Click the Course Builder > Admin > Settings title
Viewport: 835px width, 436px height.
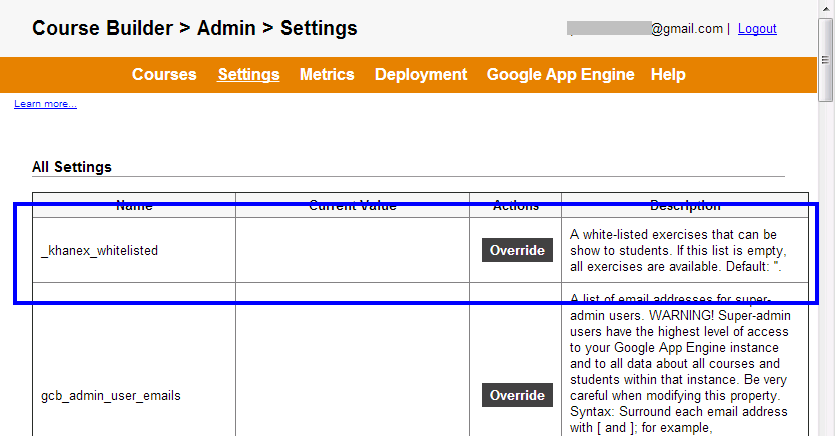coord(194,28)
